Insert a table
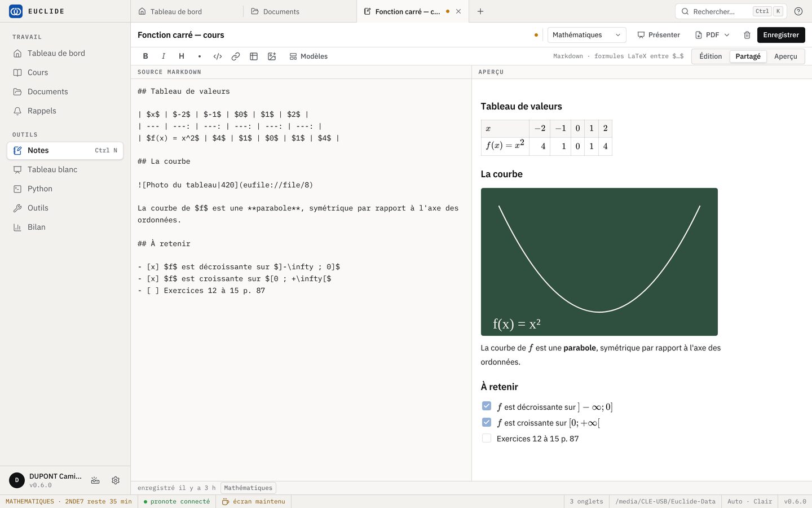 pos(254,56)
